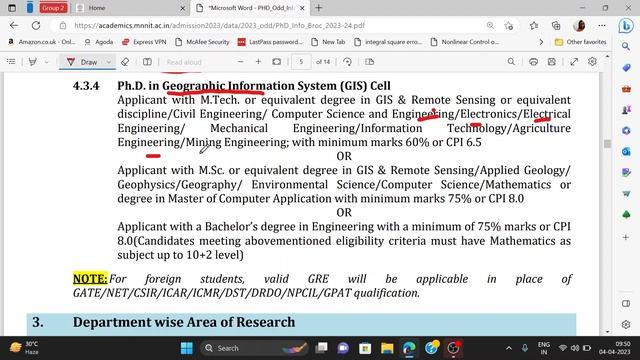Open the Windows Start menu

point(187,348)
